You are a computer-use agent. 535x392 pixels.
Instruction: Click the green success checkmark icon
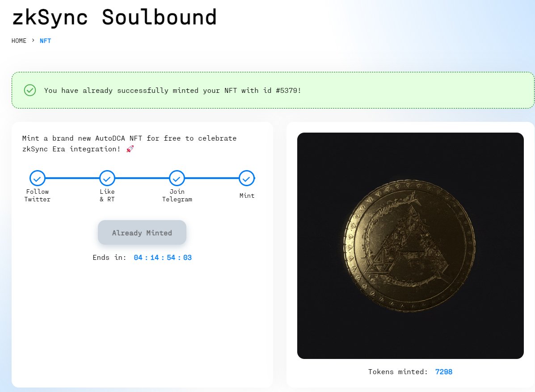(30, 90)
